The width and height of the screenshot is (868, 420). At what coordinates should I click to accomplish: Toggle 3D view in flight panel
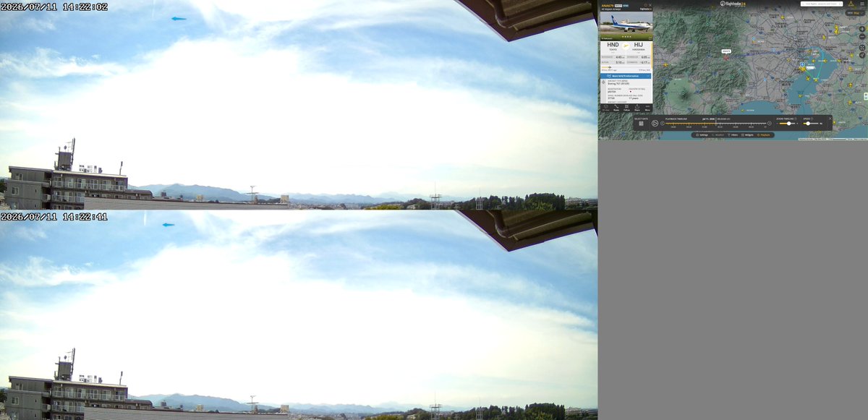click(605, 107)
